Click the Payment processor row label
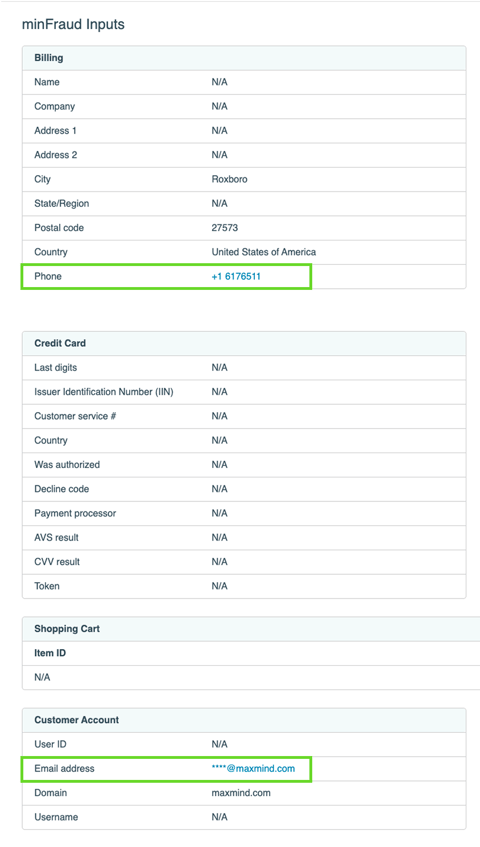 (x=75, y=513)
